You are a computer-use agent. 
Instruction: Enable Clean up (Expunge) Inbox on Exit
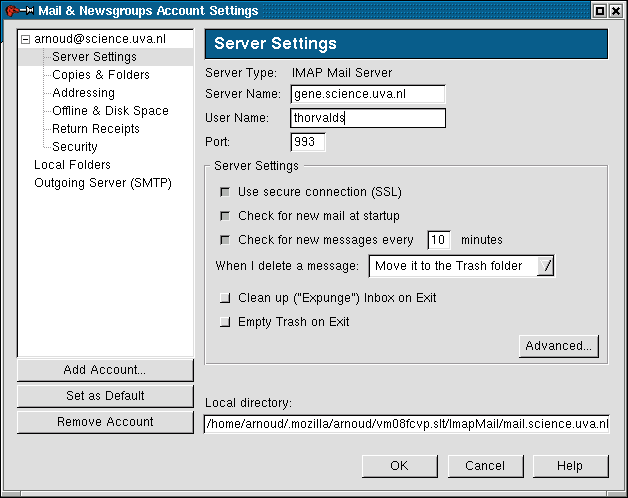225,298
